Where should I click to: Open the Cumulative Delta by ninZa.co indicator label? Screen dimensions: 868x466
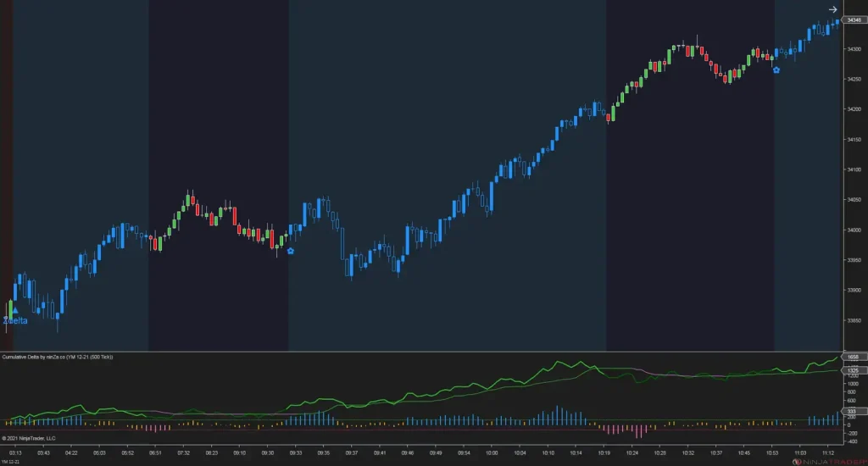coord(58,357)
